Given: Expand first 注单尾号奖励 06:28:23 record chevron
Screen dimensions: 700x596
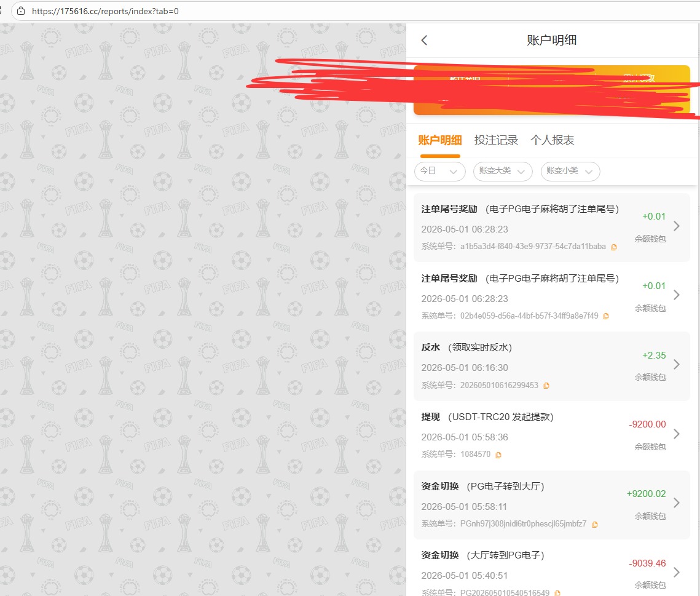Looking at the screenshot, I should (677, 226).
